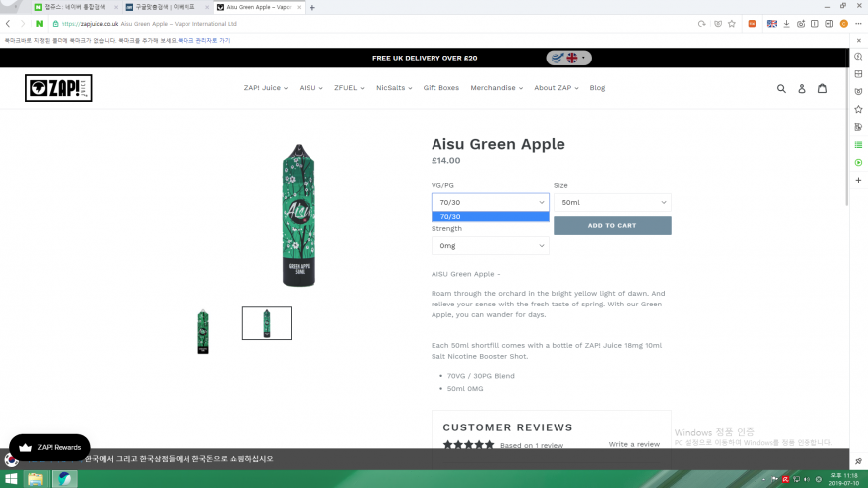Open the NicSalts navigation menu

tap(394, 88)
